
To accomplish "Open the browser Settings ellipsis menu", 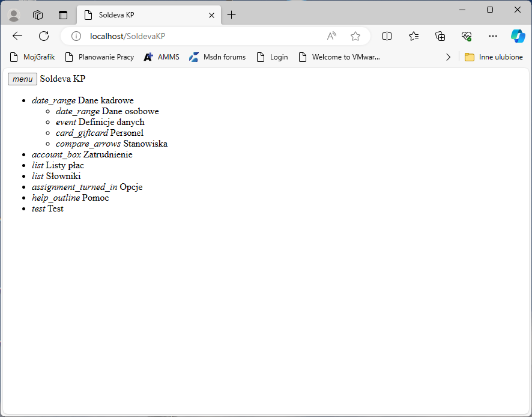I will 493,36.
